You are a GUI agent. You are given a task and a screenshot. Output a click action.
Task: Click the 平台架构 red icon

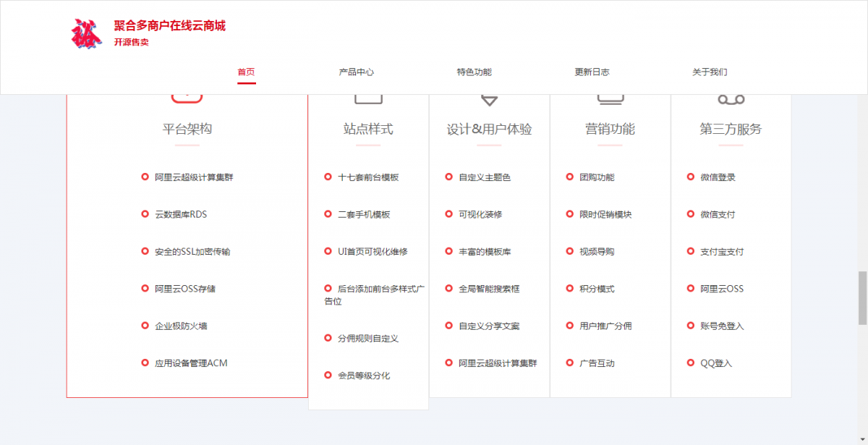(x=187, y=98)
